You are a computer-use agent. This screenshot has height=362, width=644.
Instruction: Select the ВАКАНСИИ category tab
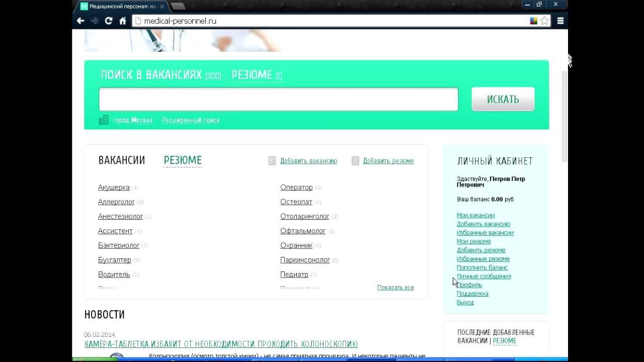click(122, 160)
